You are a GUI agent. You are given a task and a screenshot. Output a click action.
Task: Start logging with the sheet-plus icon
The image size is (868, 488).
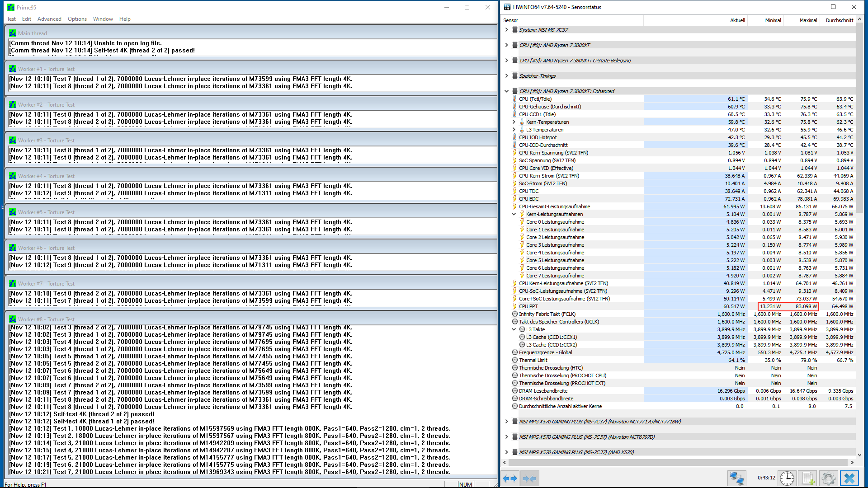pyautogui.click(x=808, y=478)
